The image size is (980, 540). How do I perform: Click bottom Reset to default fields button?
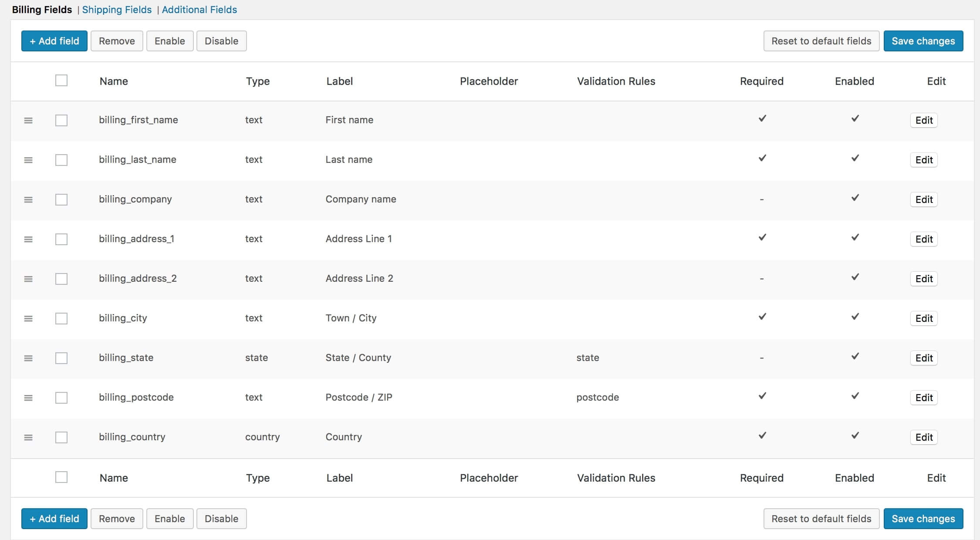pyautogui.click(x=821, y=519)
